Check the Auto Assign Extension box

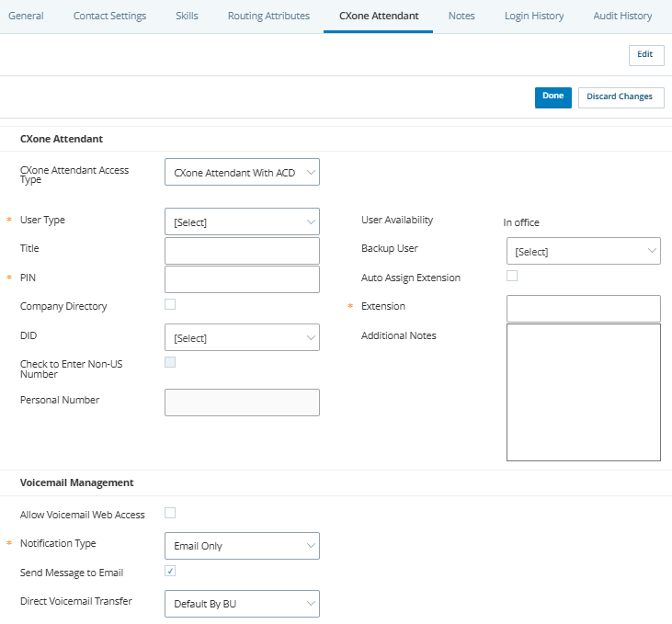click(x=512, y=276)
